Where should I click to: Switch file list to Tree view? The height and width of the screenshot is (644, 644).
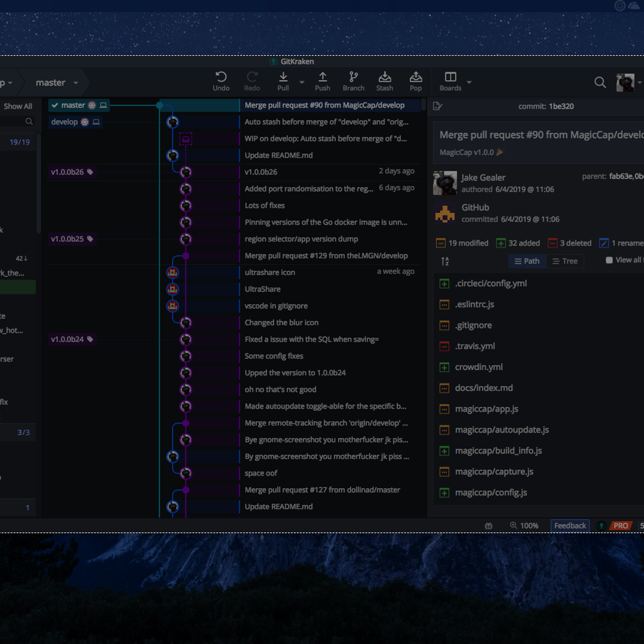pos(565,261)
